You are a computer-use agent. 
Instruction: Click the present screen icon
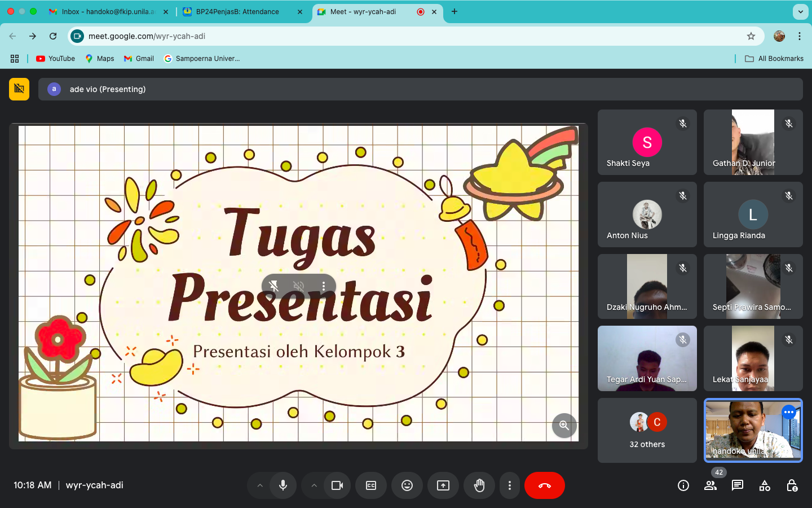tap(443, 485)
